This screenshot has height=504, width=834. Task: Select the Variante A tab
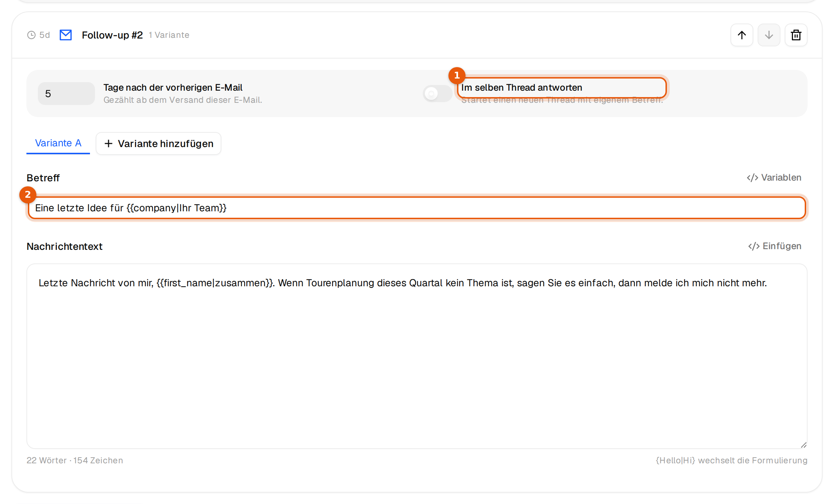click(58, 143)
